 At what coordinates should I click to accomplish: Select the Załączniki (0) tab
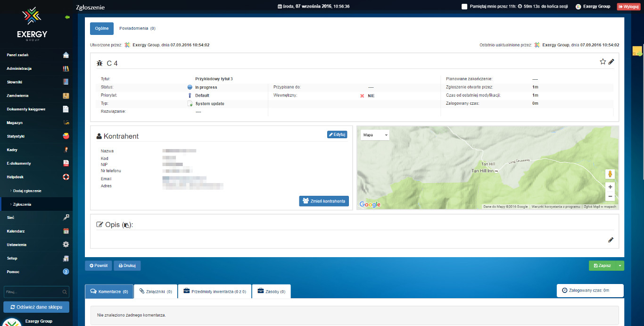point(156,292)
